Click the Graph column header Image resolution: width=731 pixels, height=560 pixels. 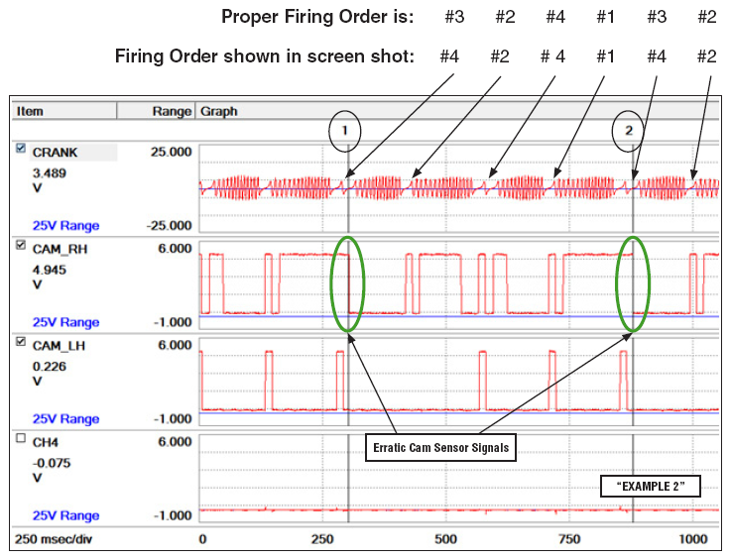tap(218, 112)
